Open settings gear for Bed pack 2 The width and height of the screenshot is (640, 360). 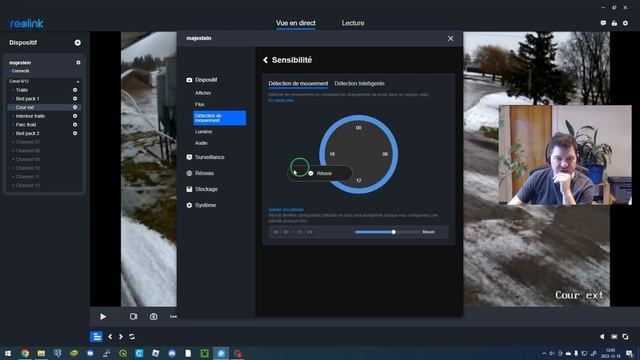tap(75, 133)
